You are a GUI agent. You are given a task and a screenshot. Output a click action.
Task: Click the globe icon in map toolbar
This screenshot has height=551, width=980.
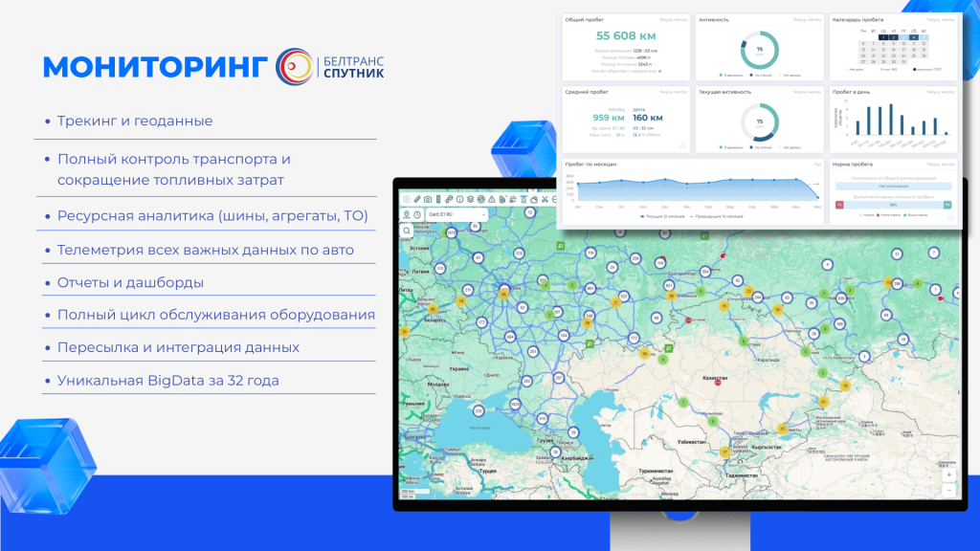480,199
